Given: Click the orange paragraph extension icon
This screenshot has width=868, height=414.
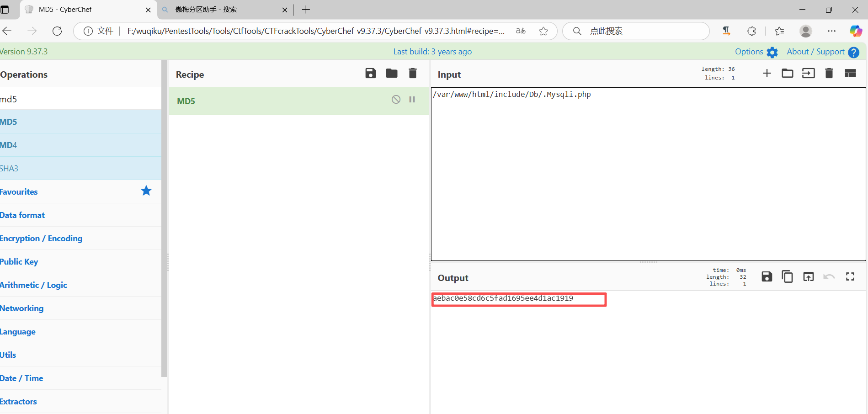Looking at the screenshot, I should click(x=726, y=31).
